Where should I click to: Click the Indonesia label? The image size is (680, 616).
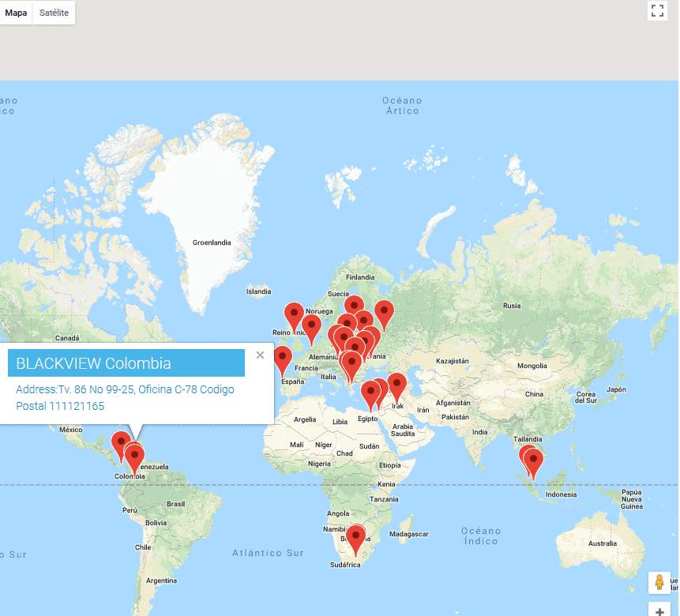coord(562,494)
